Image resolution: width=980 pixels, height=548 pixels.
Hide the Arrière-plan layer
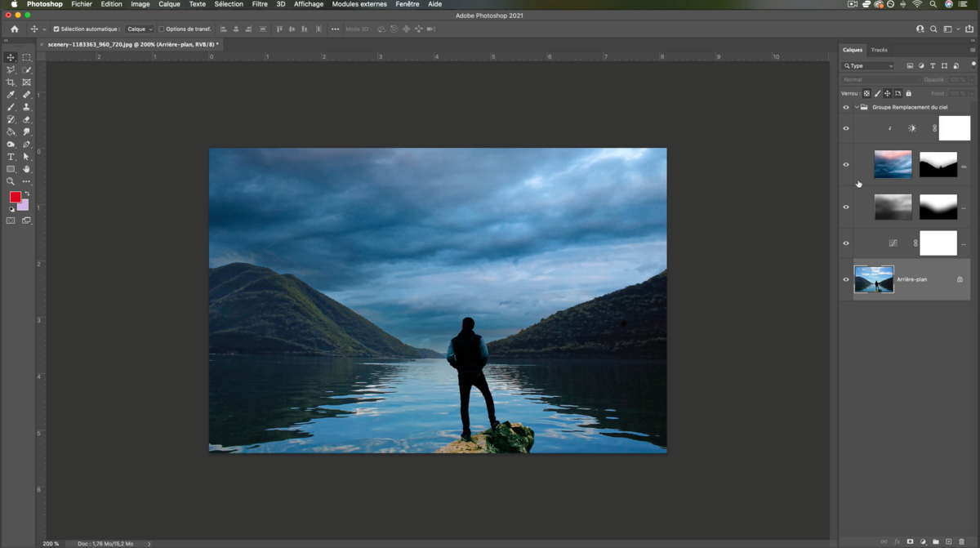pyautogui.click(x=846, y=279)
